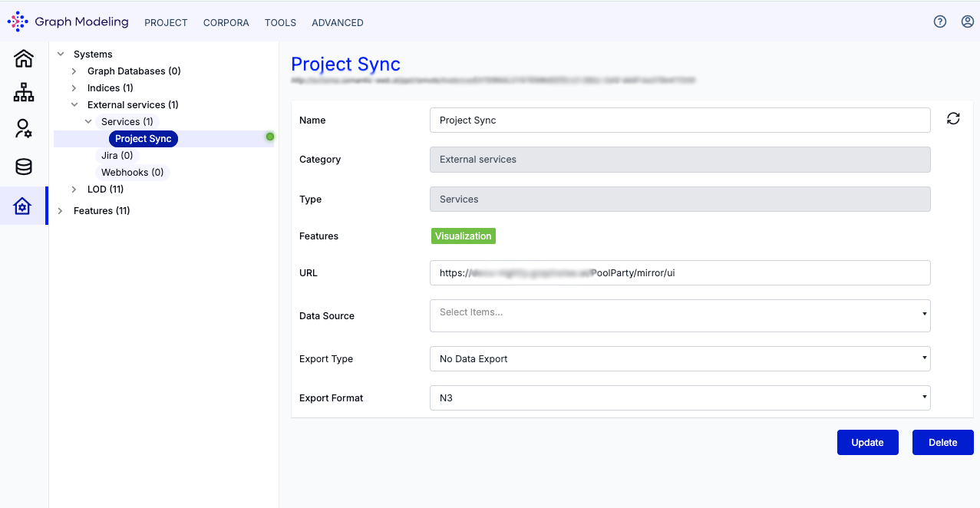Expand the Indices (1) node
This screenshot has width=980, height=508.
tap(74, 87)
